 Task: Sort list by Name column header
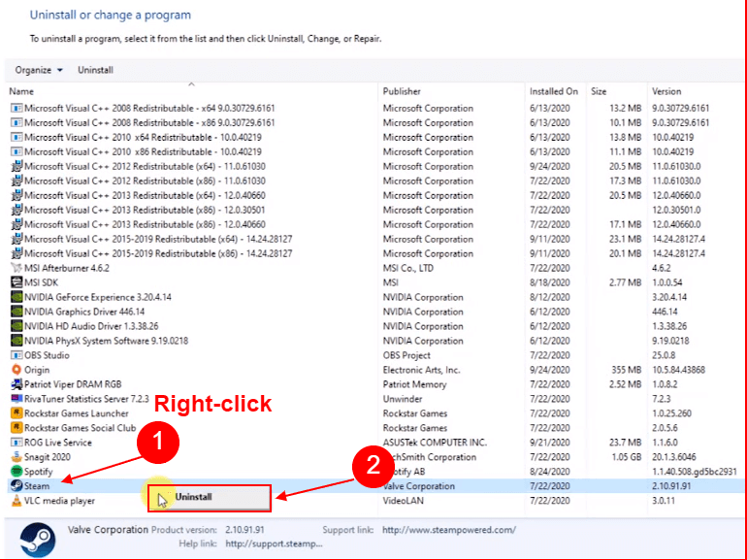pos(21,91)
